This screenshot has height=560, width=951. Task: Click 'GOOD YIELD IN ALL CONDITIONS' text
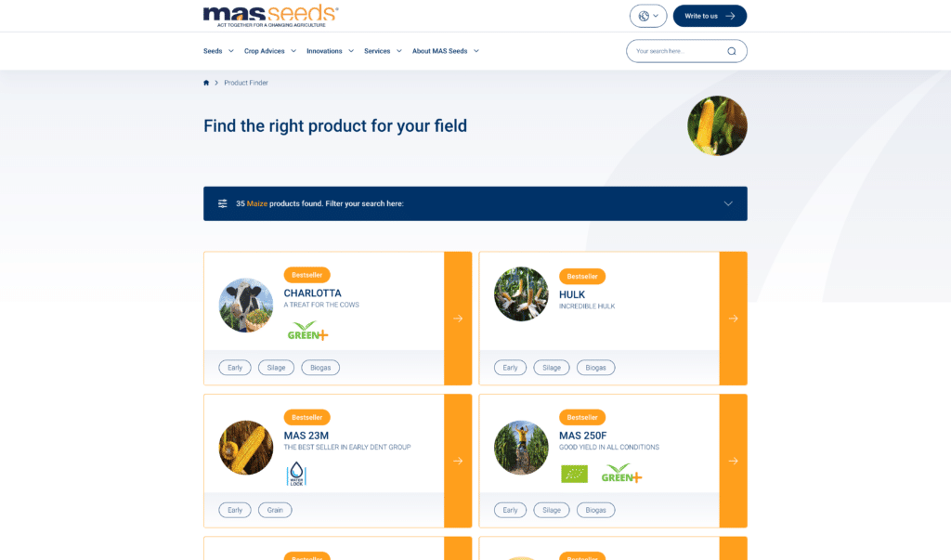pyautogui.click(x=609, y=447)
